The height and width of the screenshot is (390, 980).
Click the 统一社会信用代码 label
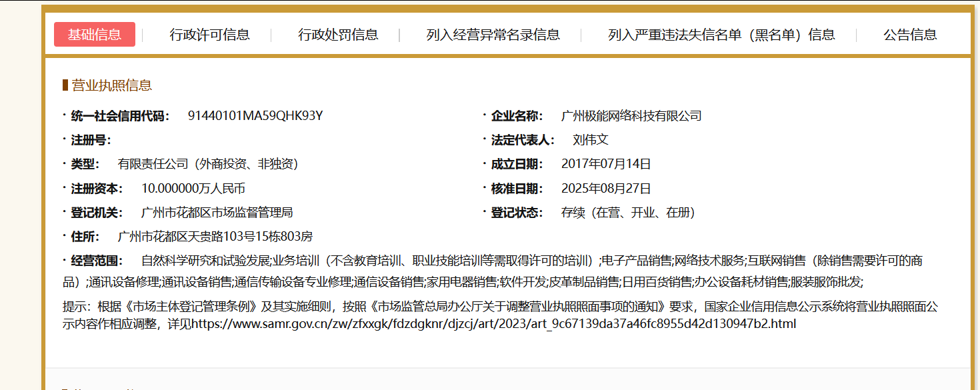click(x=120, y=116)
